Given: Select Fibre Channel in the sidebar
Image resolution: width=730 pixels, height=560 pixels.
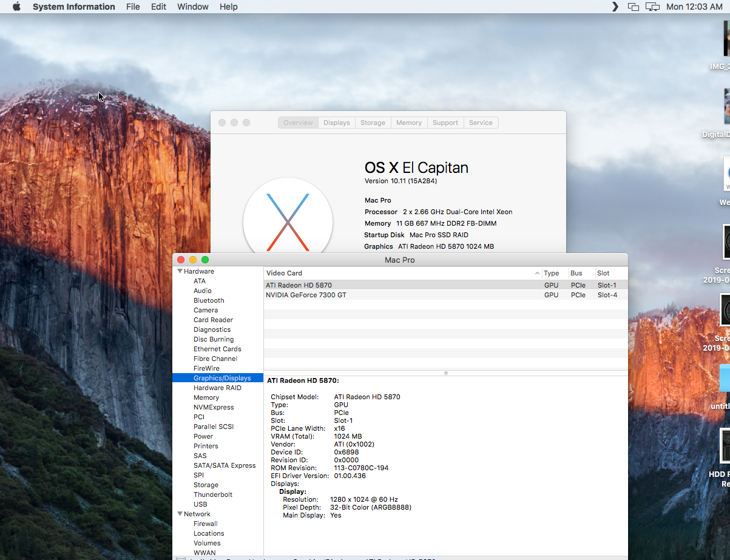Looking at the screenshot, I should pos(215,359).
